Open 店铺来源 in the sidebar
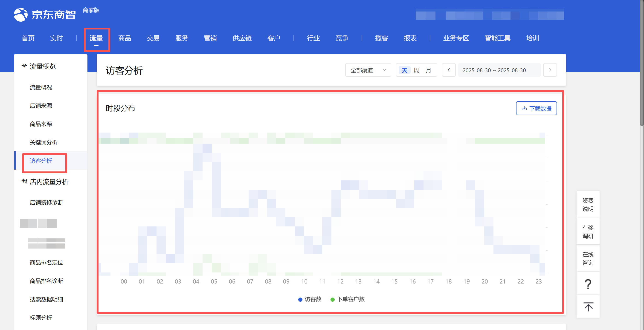644x330 pixels. pos(41,106)
